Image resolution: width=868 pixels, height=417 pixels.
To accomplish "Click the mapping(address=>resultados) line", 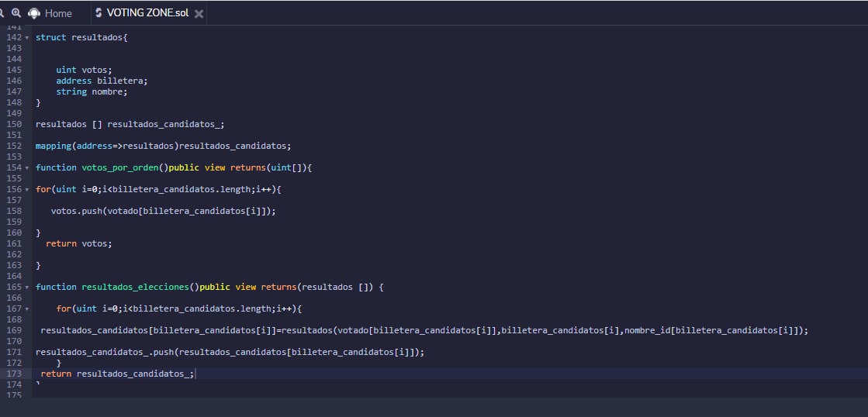I will coord(164,146).
